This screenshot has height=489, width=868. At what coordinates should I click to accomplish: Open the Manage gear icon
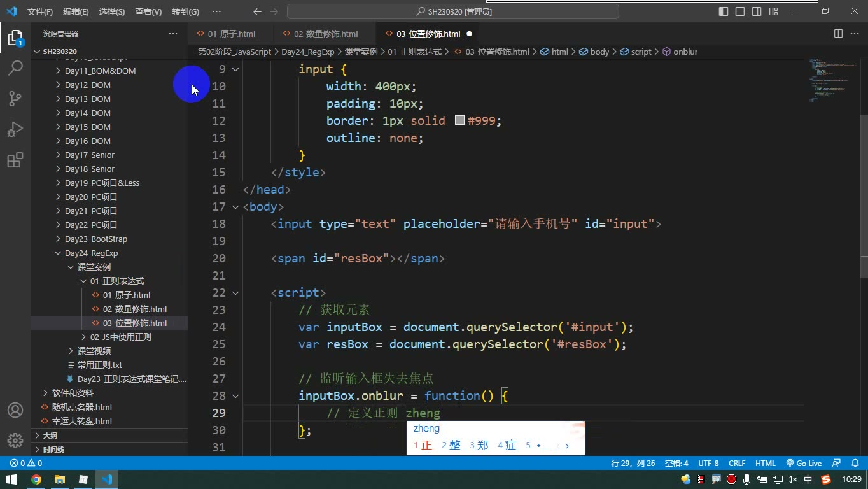pos(15,441)
